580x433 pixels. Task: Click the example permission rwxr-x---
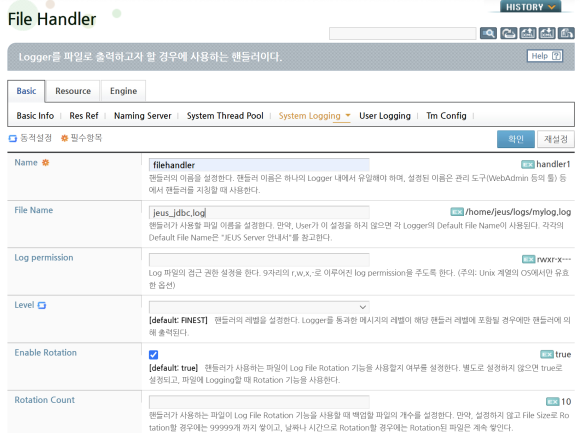point(554,259)
